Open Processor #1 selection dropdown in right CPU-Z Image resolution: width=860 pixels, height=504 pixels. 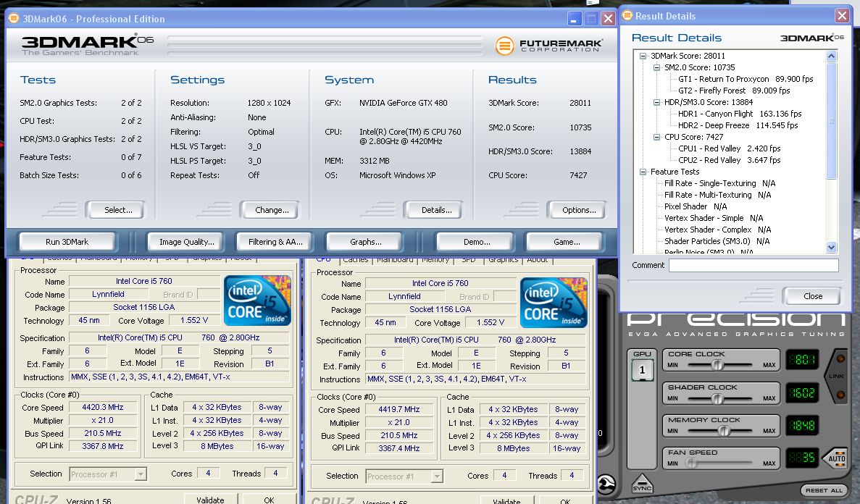[437, 476]
